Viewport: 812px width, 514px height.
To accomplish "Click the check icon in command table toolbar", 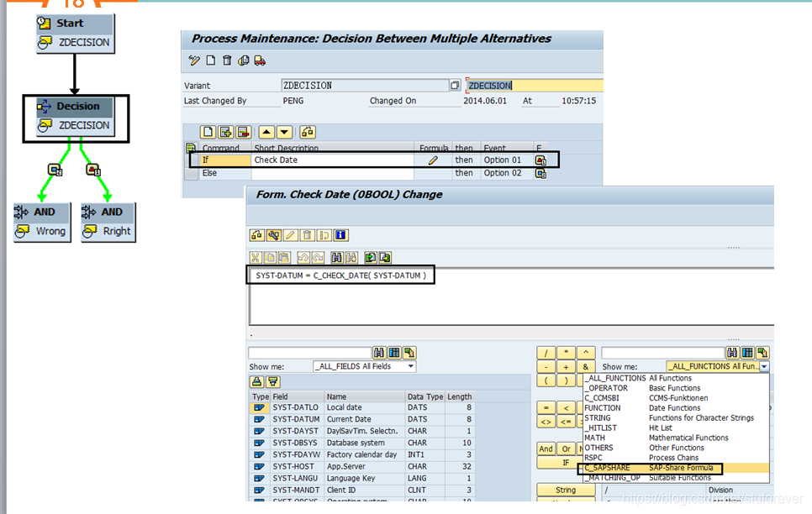I will click(307, 132).
